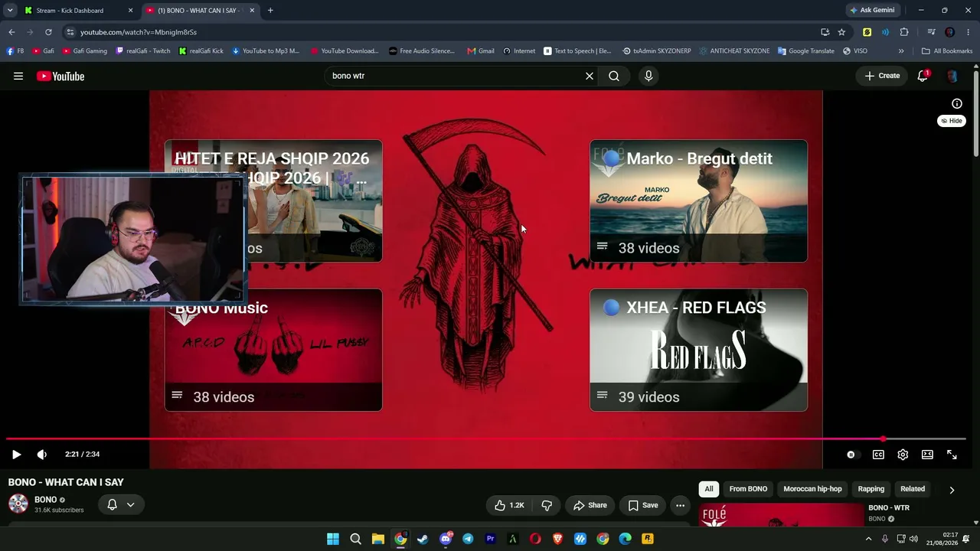
Task: Select the From BONO filter chip
Action: (x=748, y=489)
